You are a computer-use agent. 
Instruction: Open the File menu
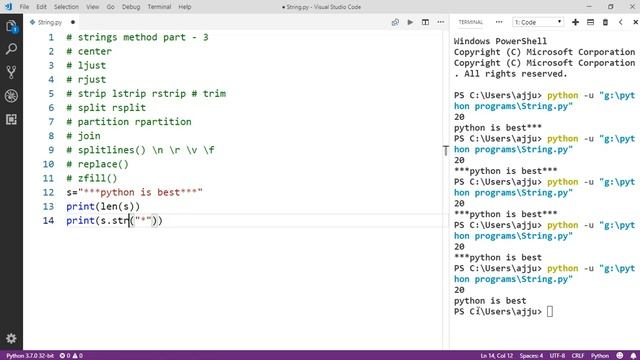[24, 7]
